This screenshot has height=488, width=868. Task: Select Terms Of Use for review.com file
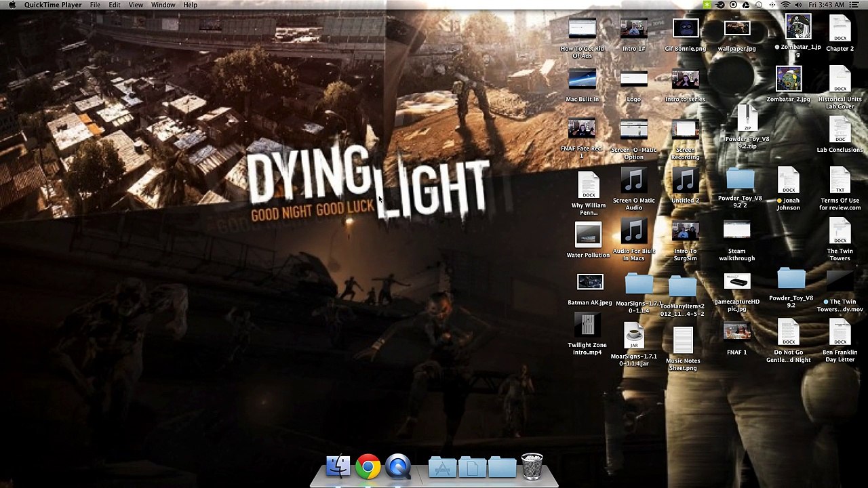tap(840, 181)
